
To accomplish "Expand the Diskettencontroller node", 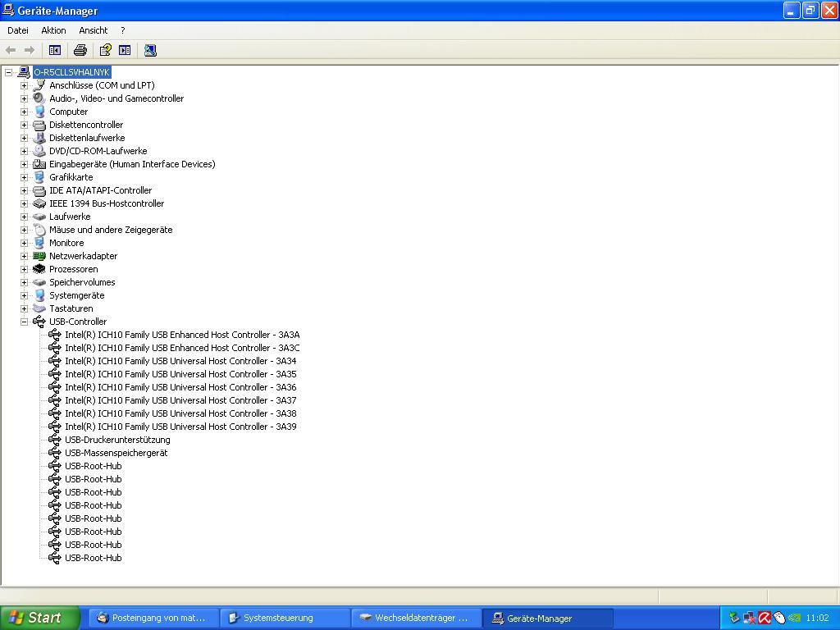I will click(24, 125).
